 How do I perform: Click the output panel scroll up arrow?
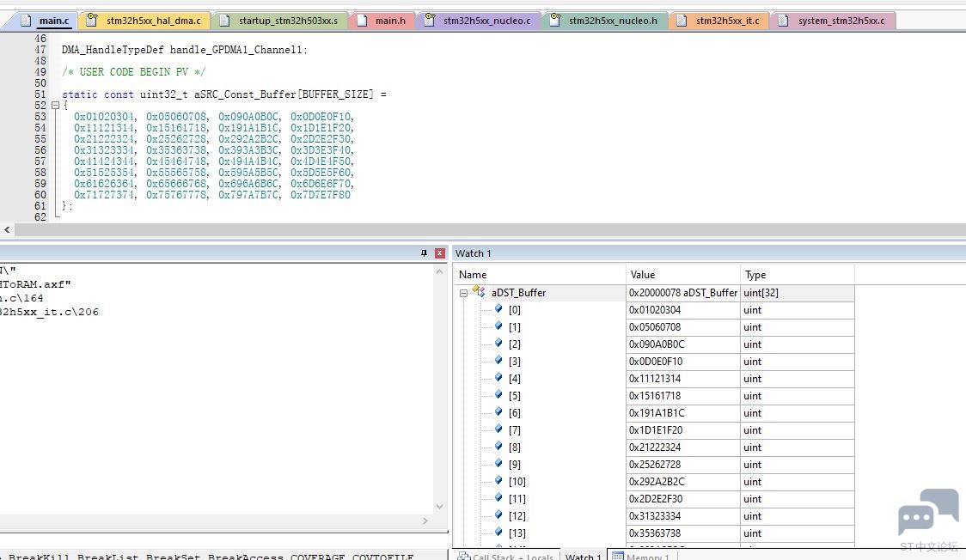[x=439, y=271]
